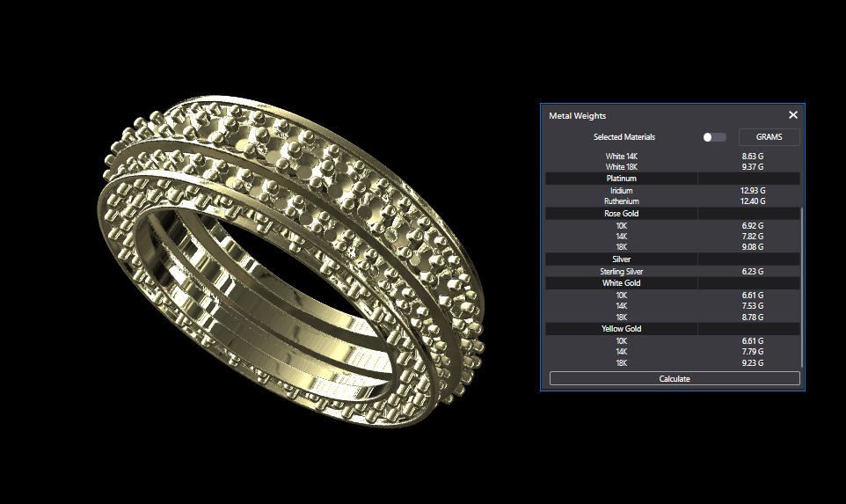This screenshot has height=504, width=846.
Task: Click the 9.08 G Rose Gold 18K weight
Action: point(753,247)
